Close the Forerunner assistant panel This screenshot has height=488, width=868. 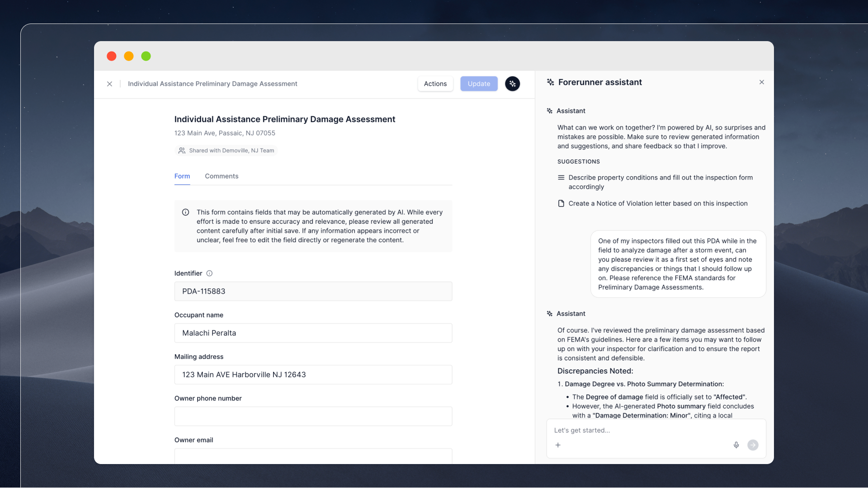click(x=762, y=82)
